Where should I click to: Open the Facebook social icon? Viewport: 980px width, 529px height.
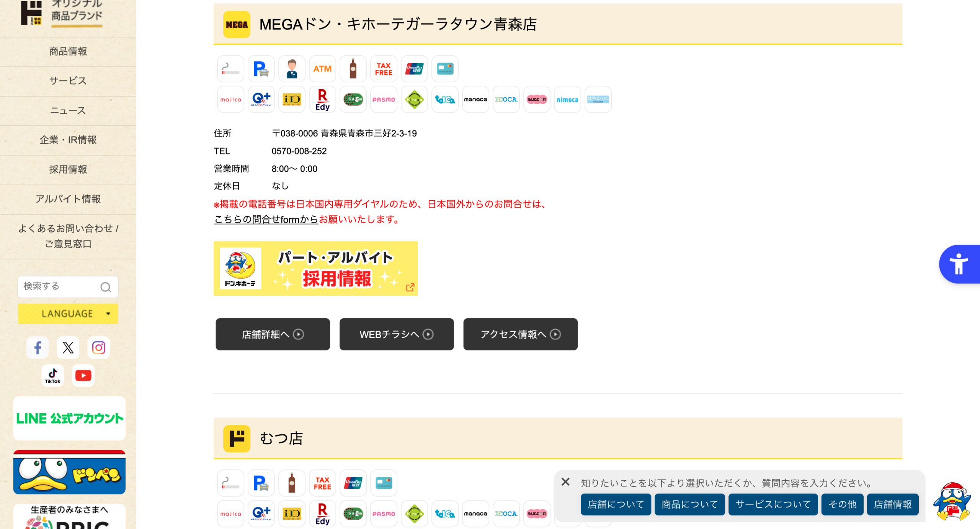38,347
